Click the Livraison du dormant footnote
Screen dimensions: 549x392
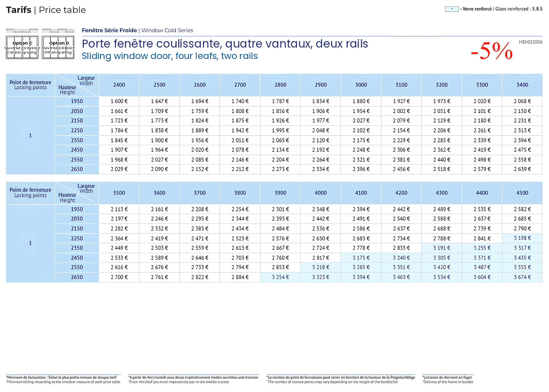pyautogui.click(x=447, y=377)
